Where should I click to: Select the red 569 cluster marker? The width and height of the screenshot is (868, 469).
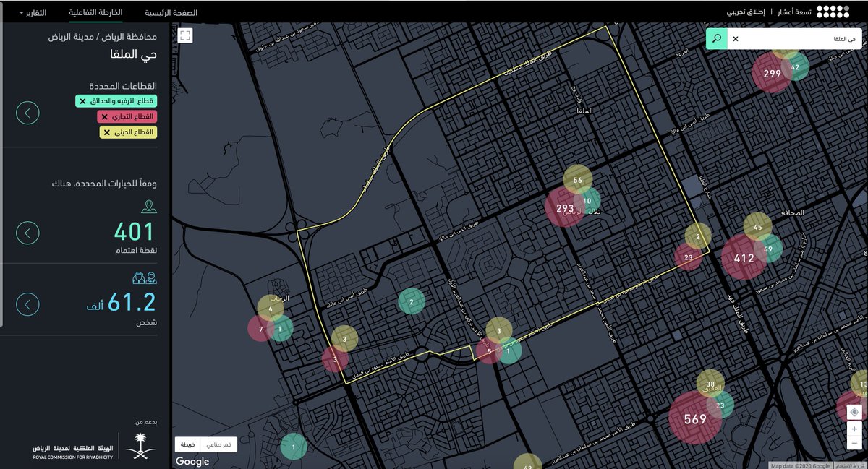(x=694, y=418)
